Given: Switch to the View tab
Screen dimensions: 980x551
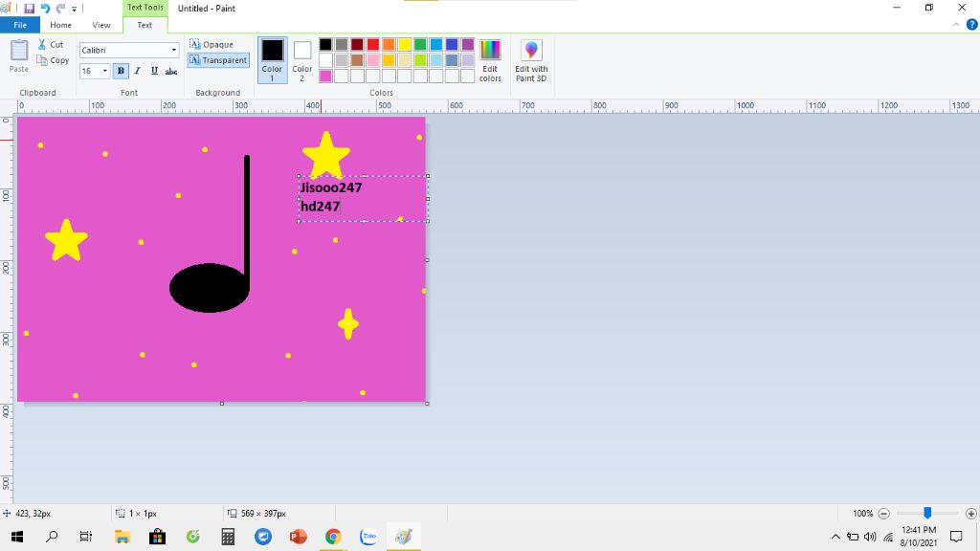Looking at the screenshot, I should (101, 25).
